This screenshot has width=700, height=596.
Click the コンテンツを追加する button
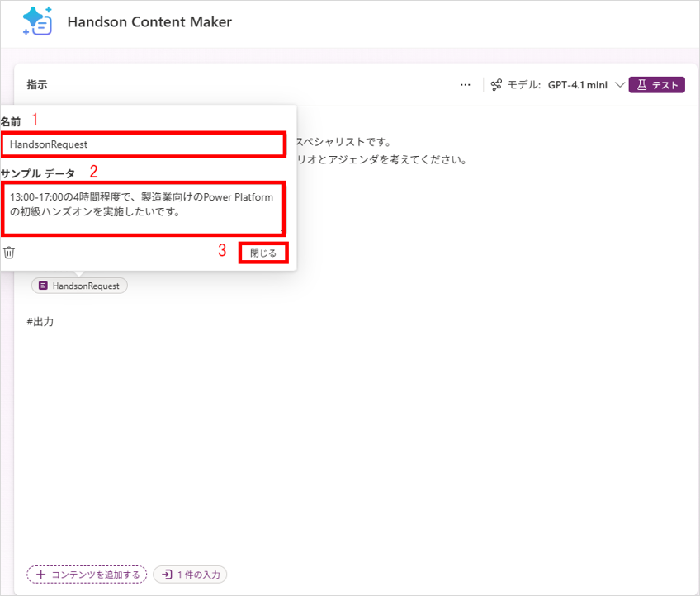[87, 575]
